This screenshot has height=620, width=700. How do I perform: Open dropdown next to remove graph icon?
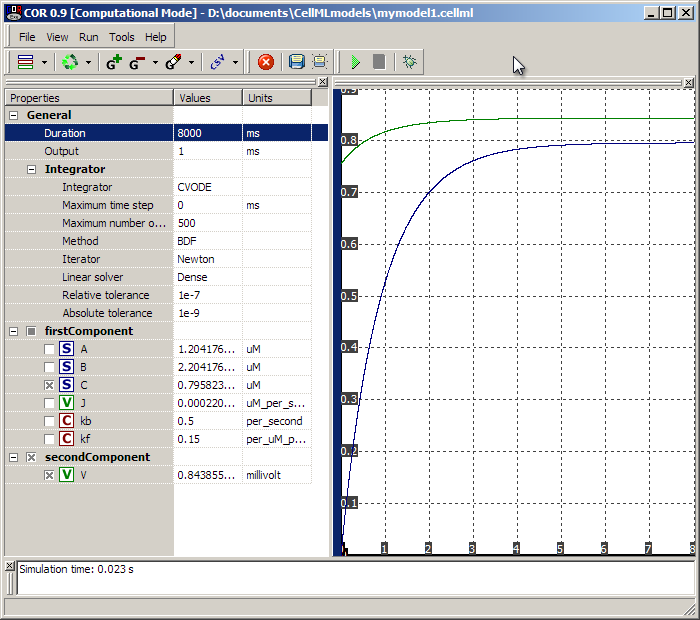point(155,62)
